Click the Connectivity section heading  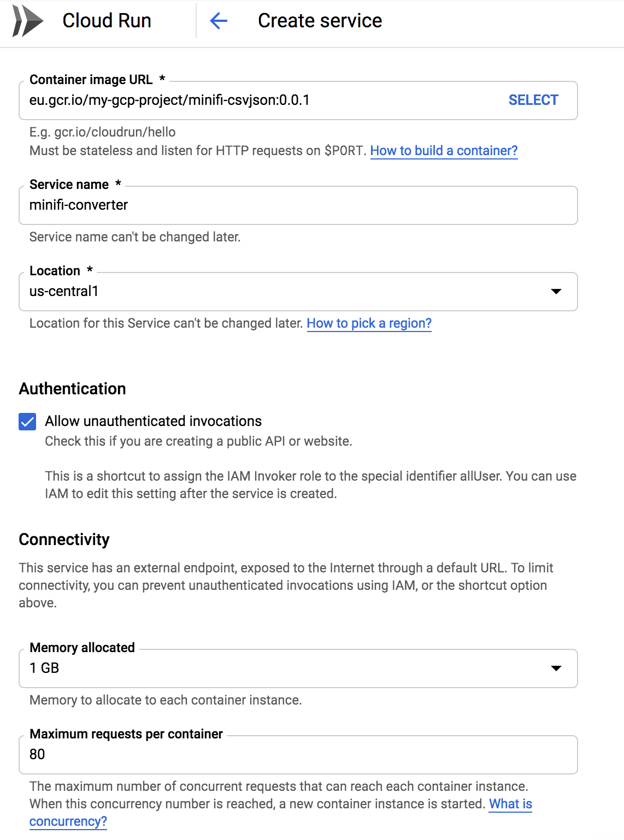64,540
